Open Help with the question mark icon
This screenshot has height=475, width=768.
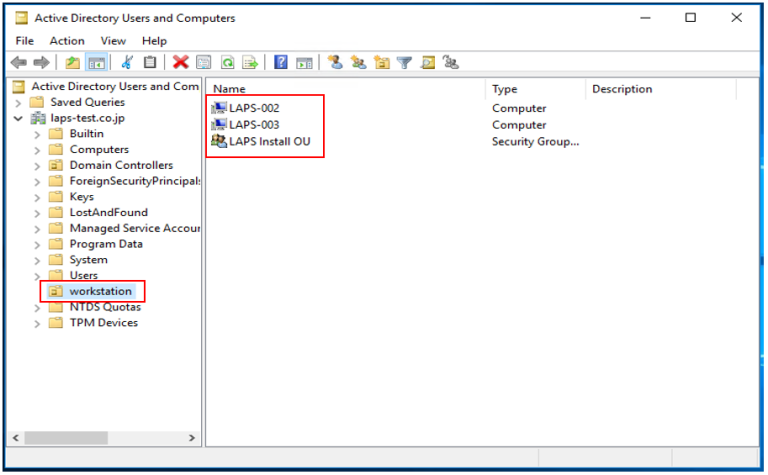pos(281,62)
